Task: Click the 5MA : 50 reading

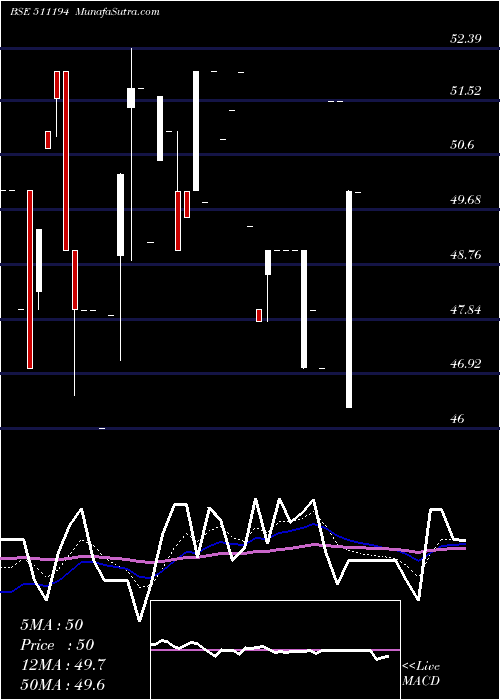Action: point(52,625)
